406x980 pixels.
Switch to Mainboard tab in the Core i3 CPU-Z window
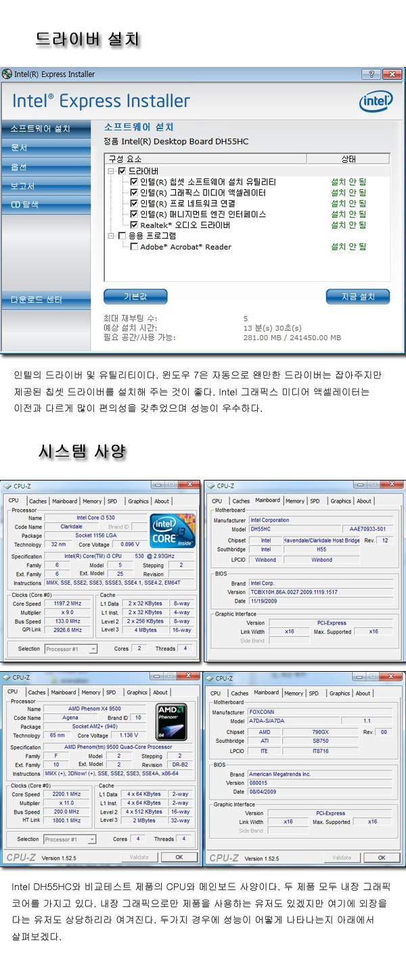tap(65, 501)
